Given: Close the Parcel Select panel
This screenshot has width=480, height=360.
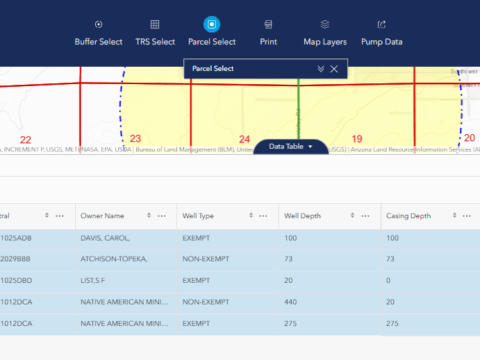Looking at the screenshot, I should coord(334,69).
